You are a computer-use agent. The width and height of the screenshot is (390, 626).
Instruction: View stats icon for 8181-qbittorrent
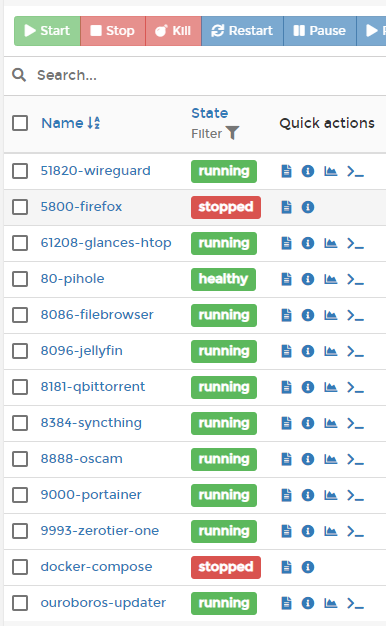pyautogui.click(x=331, y=387)
